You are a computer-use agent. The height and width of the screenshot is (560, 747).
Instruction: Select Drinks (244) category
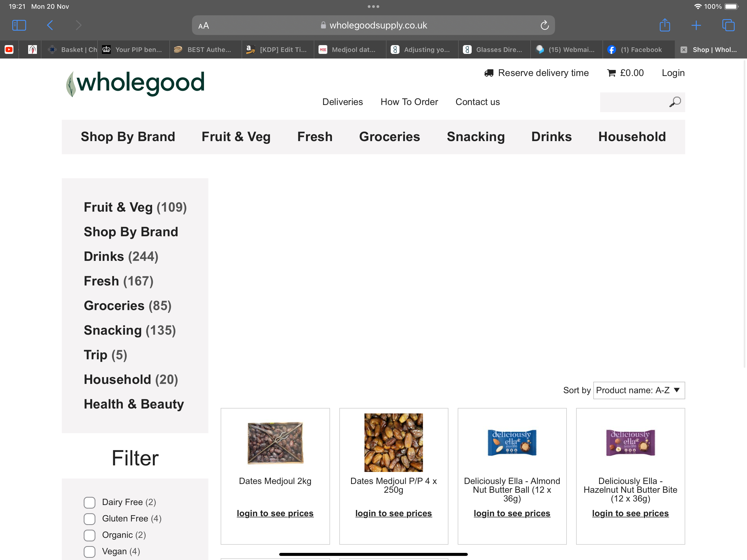(121, 257)
